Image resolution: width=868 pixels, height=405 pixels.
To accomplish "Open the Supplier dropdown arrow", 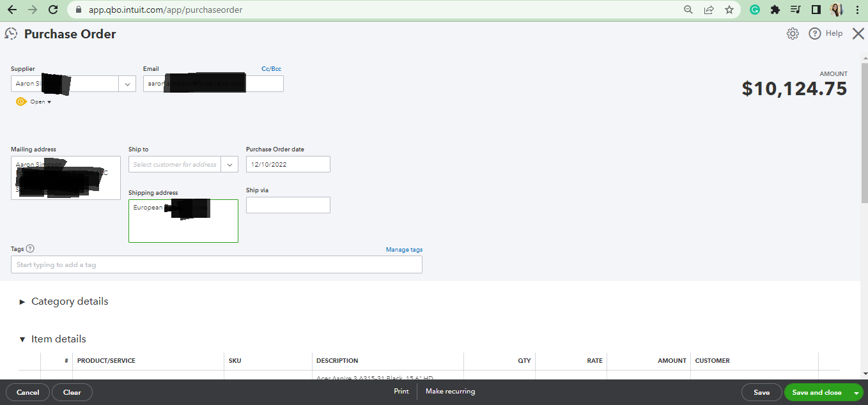I will pyautogui.click(x=127, y=84).
